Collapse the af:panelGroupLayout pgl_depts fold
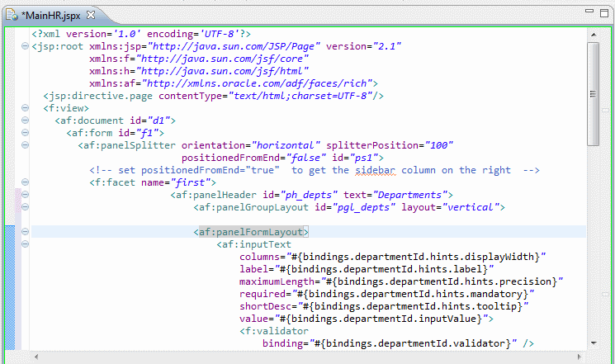615x364 pixels. (x=25, y=206)
